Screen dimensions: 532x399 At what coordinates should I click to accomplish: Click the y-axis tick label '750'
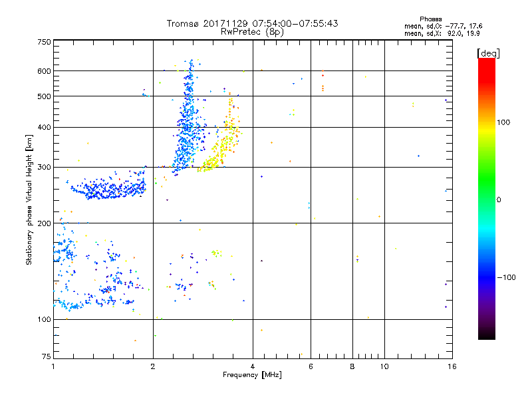tap(44, 42)
